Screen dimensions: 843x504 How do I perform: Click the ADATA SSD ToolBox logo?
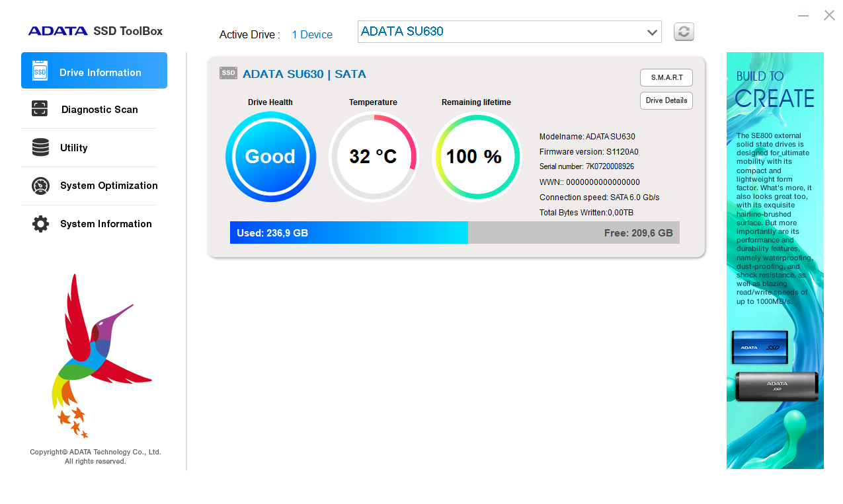(95, 31)
